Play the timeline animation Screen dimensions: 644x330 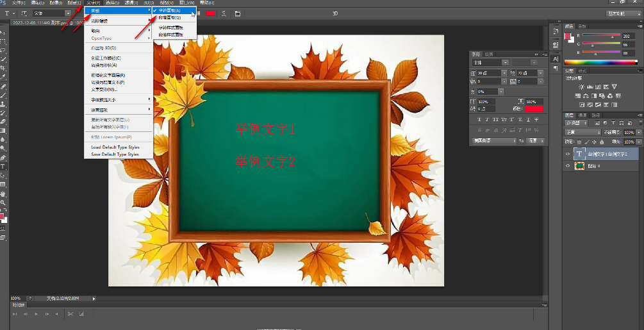pos(36,314)
